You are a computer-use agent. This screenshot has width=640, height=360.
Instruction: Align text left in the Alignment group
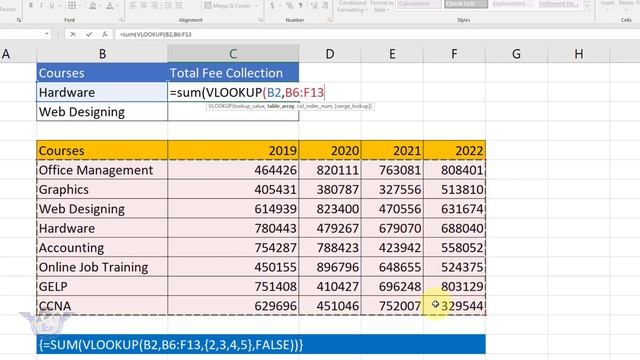coord(133,5)
